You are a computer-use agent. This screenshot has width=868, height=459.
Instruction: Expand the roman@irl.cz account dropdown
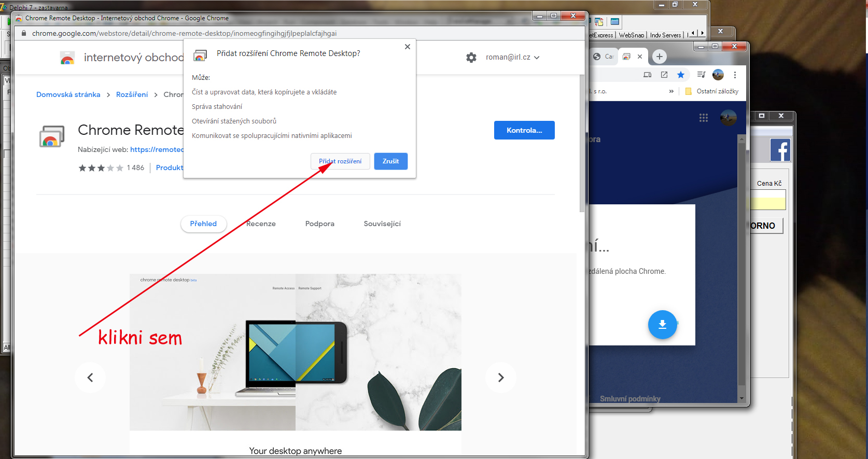coord(512,58)
